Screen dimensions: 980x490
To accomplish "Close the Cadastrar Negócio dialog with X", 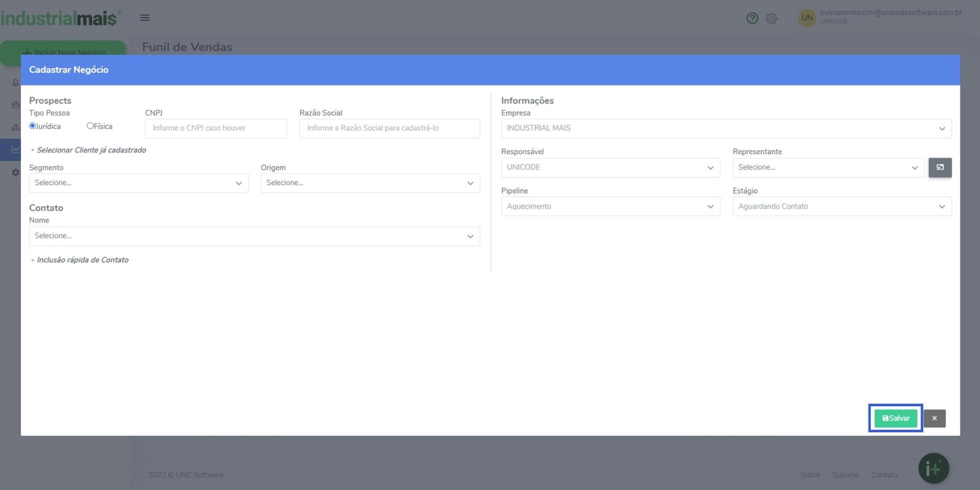I will pyautogui.click(x=934, y=418).
